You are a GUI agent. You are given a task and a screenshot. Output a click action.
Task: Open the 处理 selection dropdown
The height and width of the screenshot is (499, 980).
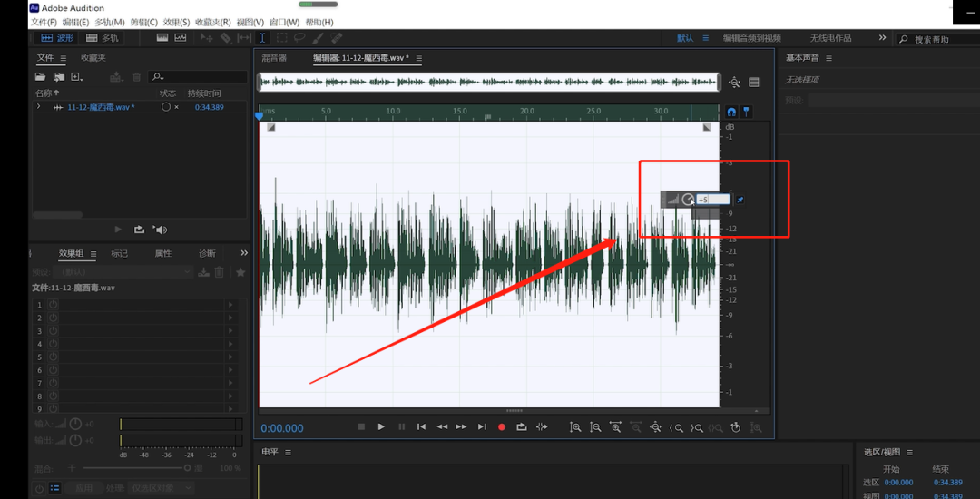[162, 488]
